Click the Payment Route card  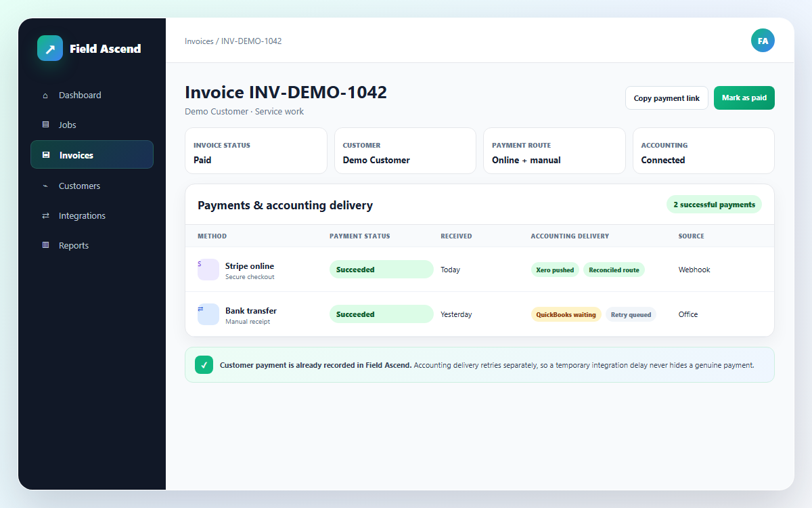pyautogui.click(x=554, y=151)
